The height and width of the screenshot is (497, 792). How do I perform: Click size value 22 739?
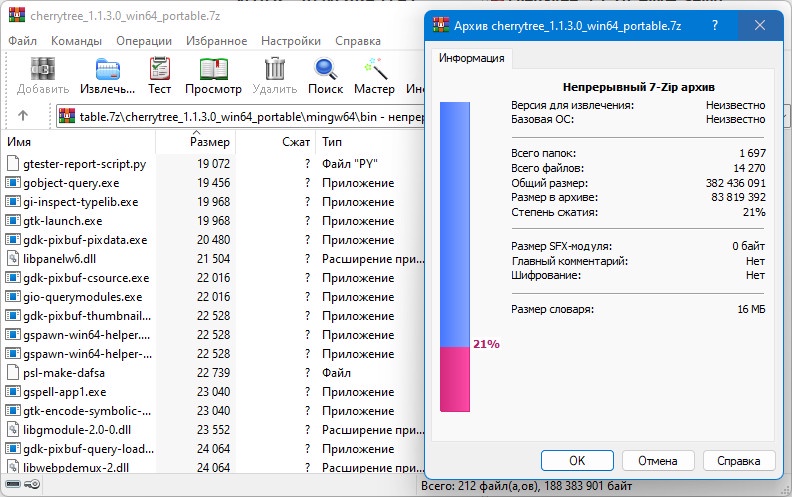pyautogui.click(x=213, y=373)
